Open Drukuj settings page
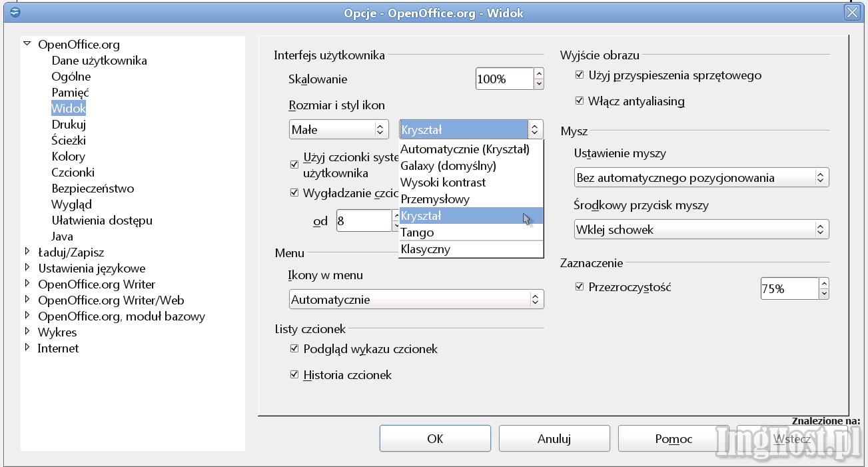The height and width of the screenshot is (467, 868). pyautogui.click(x=69, y=125)
